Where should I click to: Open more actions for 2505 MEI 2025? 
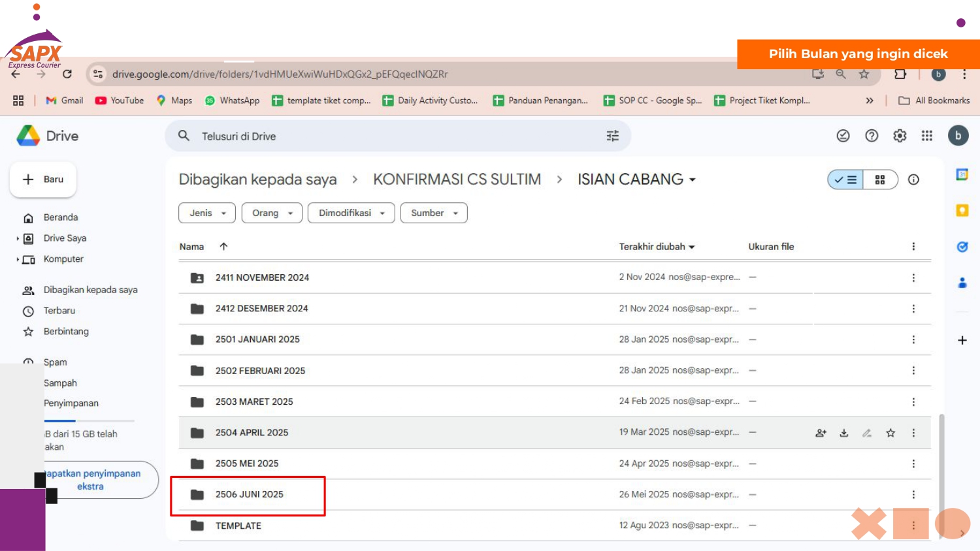913,464
